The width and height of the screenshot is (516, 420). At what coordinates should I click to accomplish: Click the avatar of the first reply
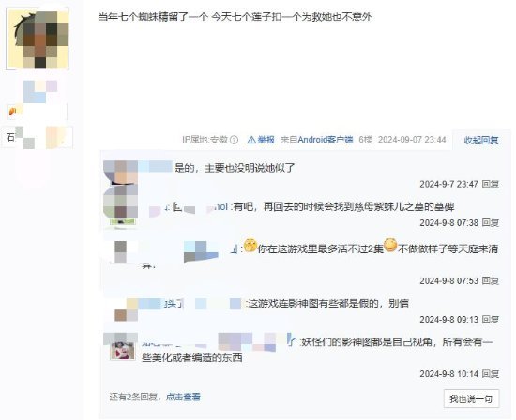tap(120, 172)
